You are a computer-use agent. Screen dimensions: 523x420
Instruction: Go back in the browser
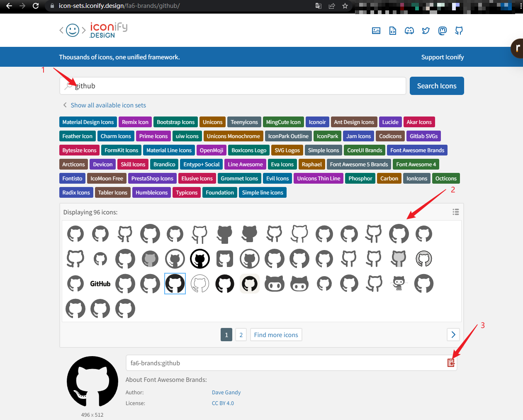(x=9, y=6)
